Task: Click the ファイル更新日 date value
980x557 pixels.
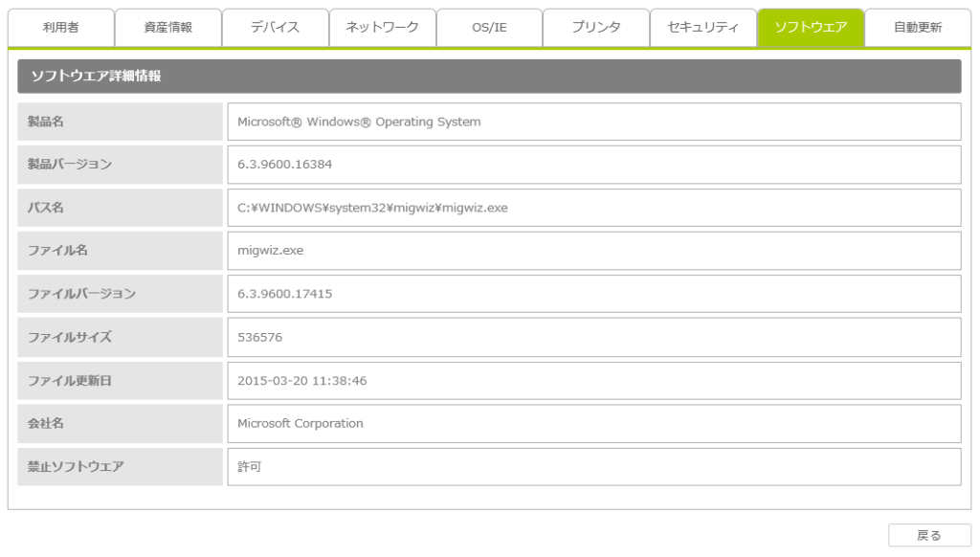Action: pyautogui.click(x=593, y=381)
